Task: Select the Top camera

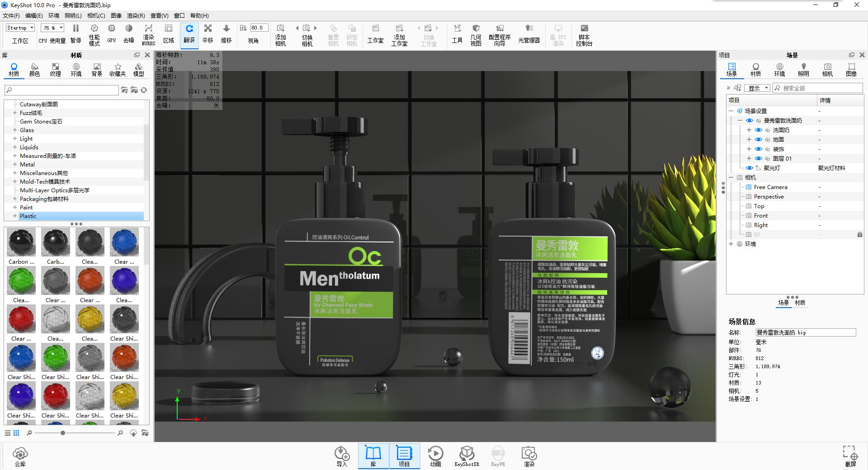Action: (x=759, y=206)
